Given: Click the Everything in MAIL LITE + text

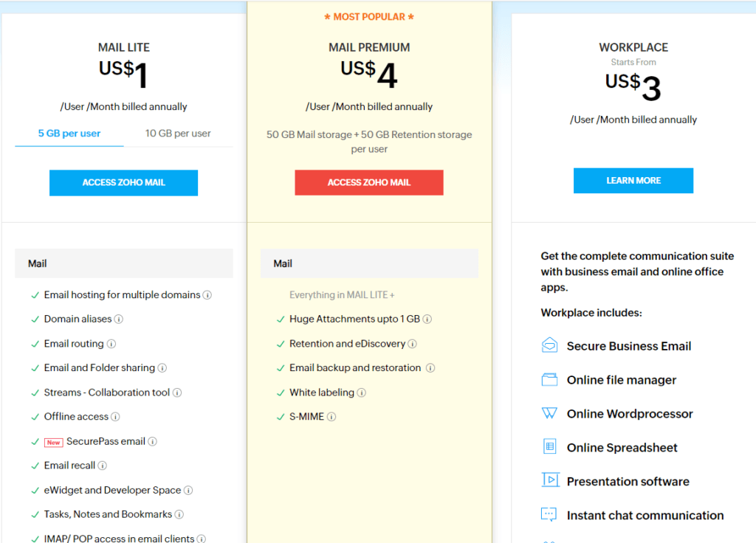Looking at the screenshot, I should tap(342, 295).
